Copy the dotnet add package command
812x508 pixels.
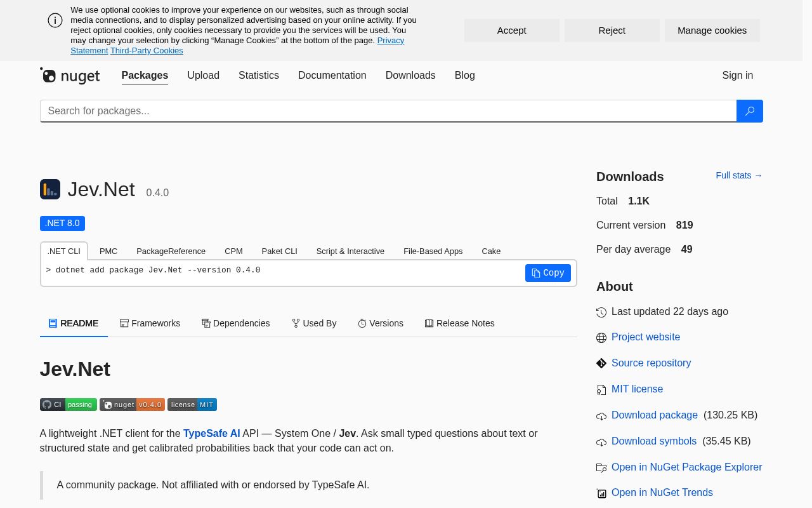548,273
